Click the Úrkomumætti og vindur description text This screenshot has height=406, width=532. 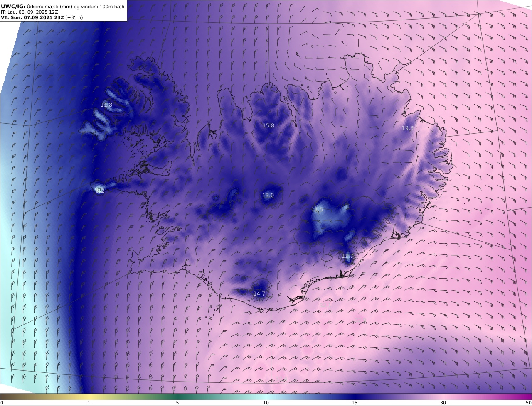point(76,6)
